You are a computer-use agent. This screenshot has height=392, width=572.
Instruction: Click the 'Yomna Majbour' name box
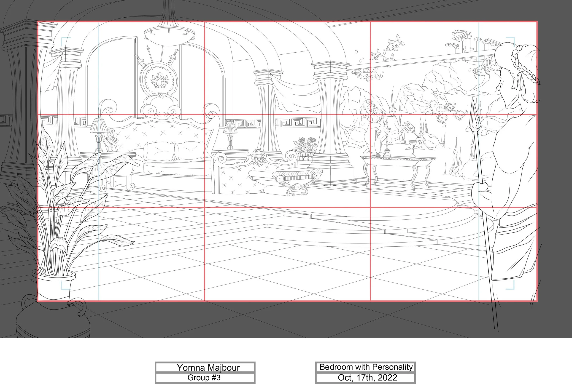[205, 368]
